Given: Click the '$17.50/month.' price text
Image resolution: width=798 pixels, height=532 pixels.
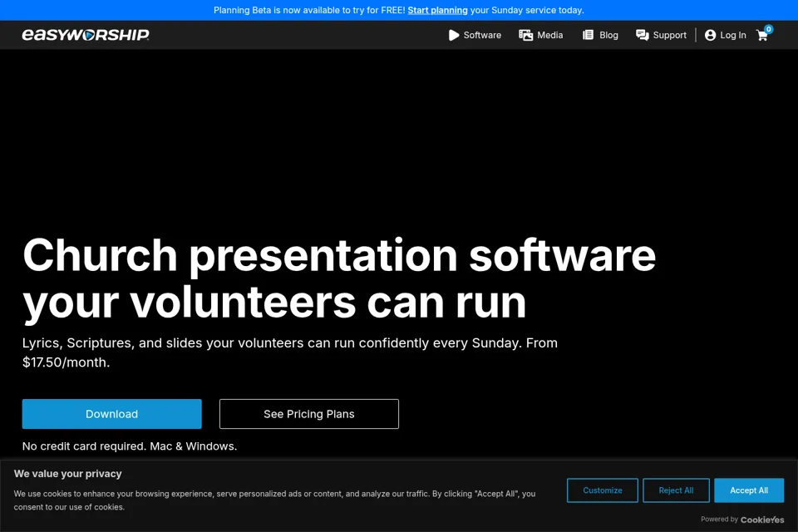Looking at the screenshot, I should [66, 362].
